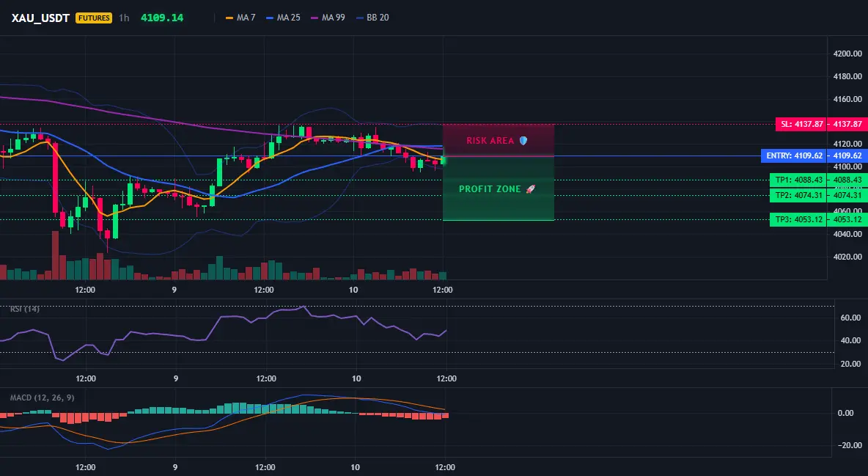Click the RISK AREA zone text
Screen dimensions: 868x476
tap(490, 141)
